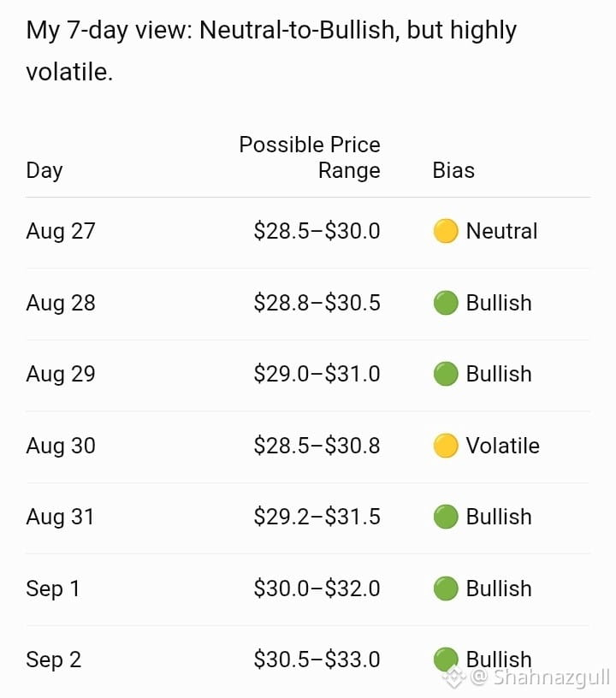
Task: Click the yellow circle beside Volatile
Action: click(446, 446)
